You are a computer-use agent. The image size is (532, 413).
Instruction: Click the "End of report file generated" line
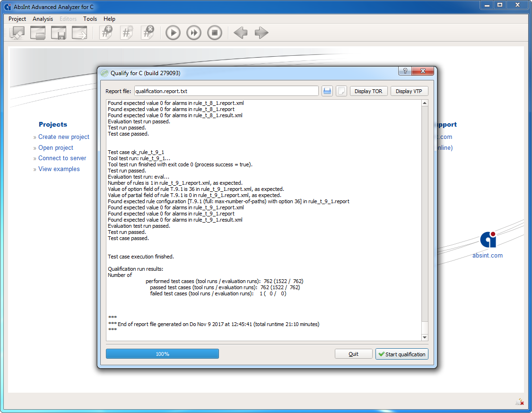pos(214,324)
